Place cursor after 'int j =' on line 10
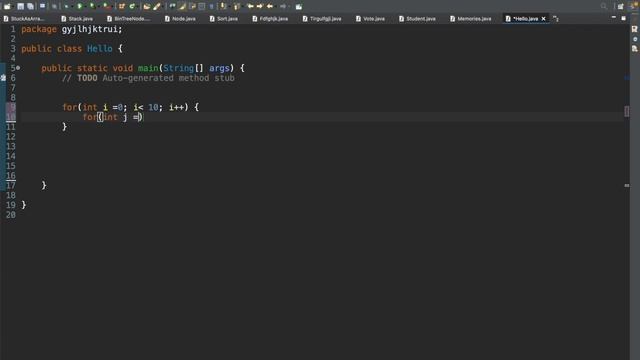Image resolution: width=640 pixels, height=360 pixels. (139, 117)
